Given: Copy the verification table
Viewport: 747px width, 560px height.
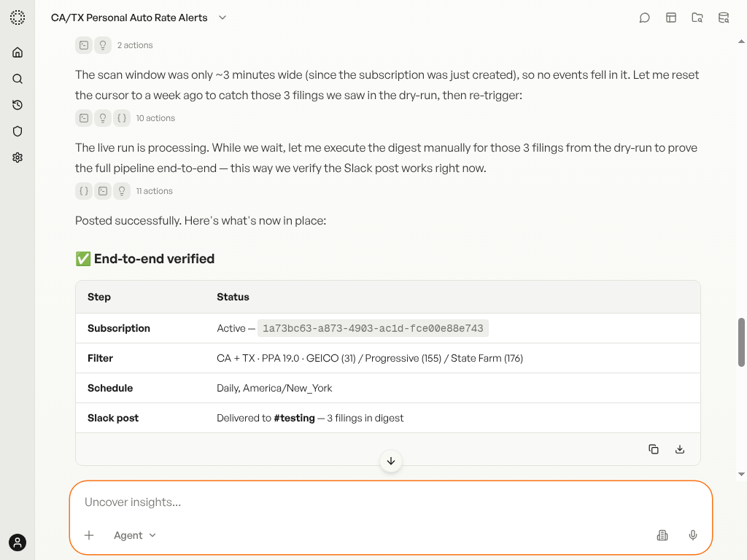Looking at the screenshot, I should (x=654, y=449).
